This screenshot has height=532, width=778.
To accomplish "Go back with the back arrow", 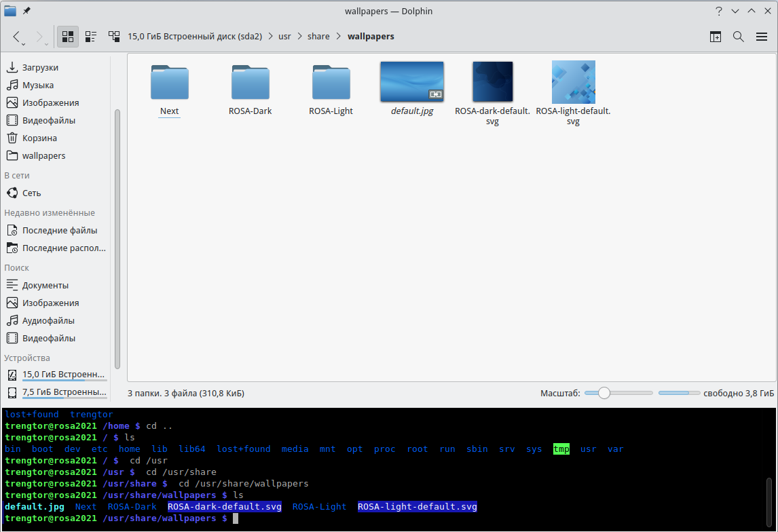I will point(16,36).
